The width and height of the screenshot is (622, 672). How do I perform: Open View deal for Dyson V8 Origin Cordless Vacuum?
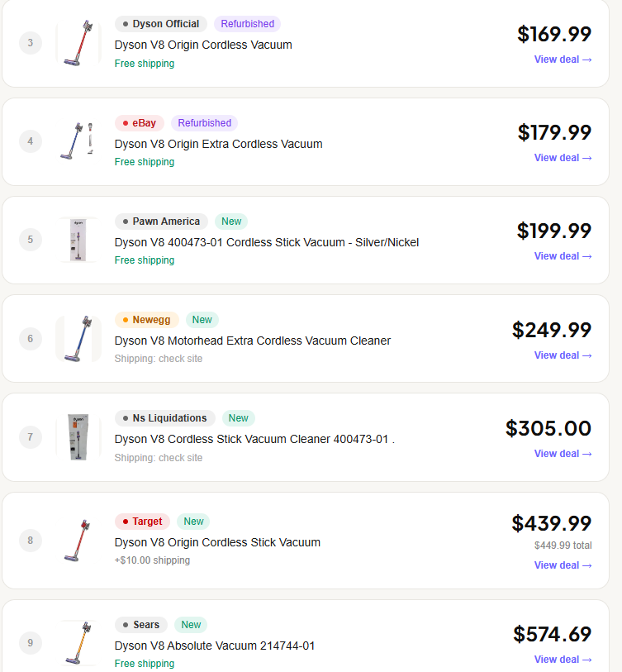tap(563, 59)
